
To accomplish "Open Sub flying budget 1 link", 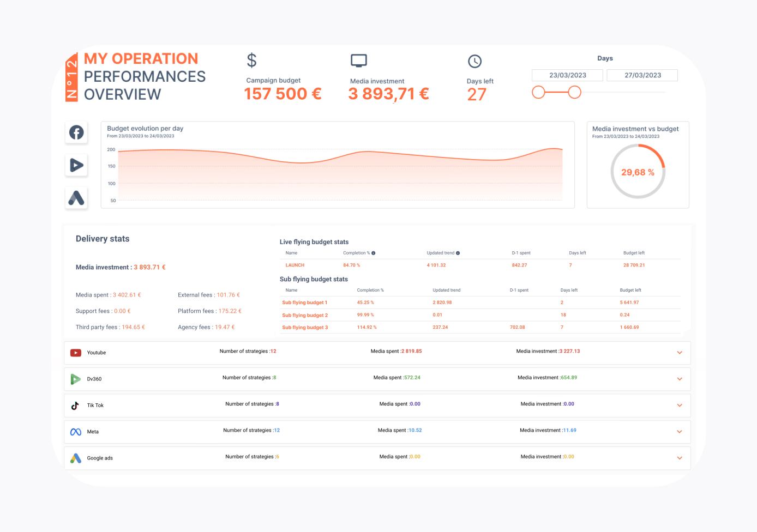I will pyautogui.click(x=304, y=303).
